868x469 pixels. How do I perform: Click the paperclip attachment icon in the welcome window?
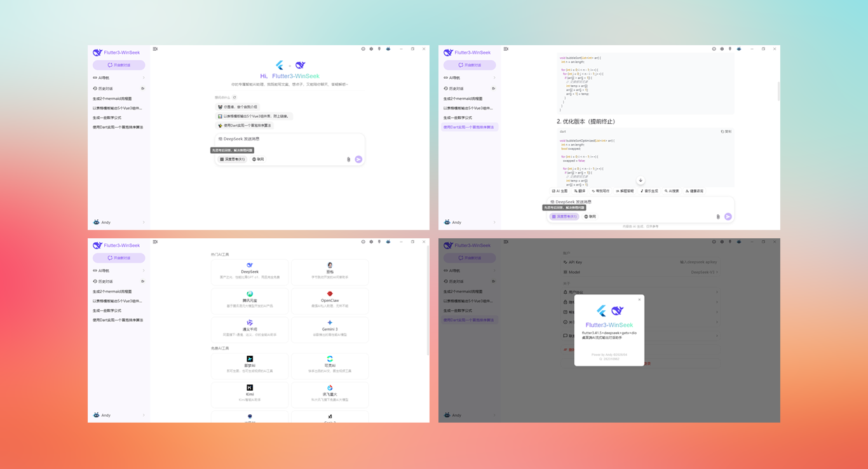[x=348, y=160]
